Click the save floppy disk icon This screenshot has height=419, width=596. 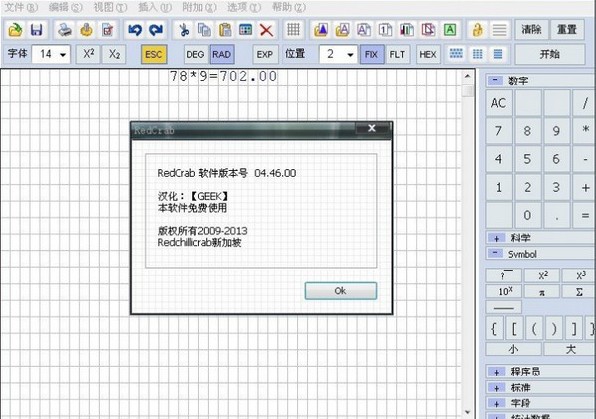click(x=37, y=30)
